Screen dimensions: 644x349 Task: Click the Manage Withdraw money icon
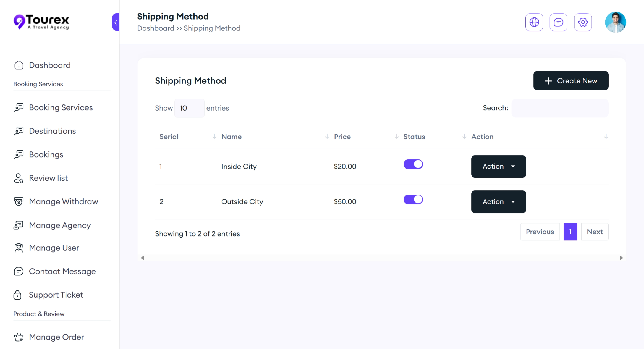pos(19,201)
